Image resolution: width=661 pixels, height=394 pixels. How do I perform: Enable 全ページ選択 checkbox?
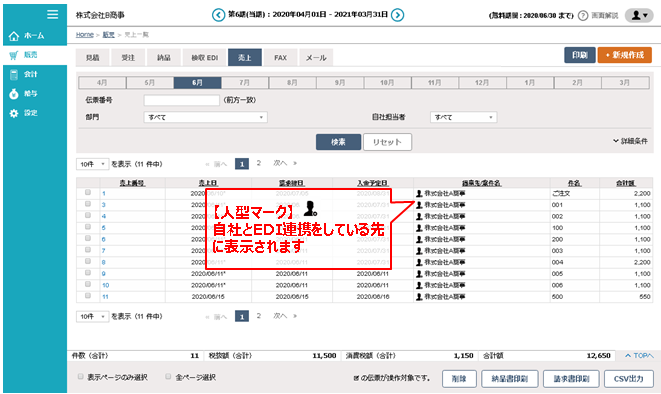(168, 376)
